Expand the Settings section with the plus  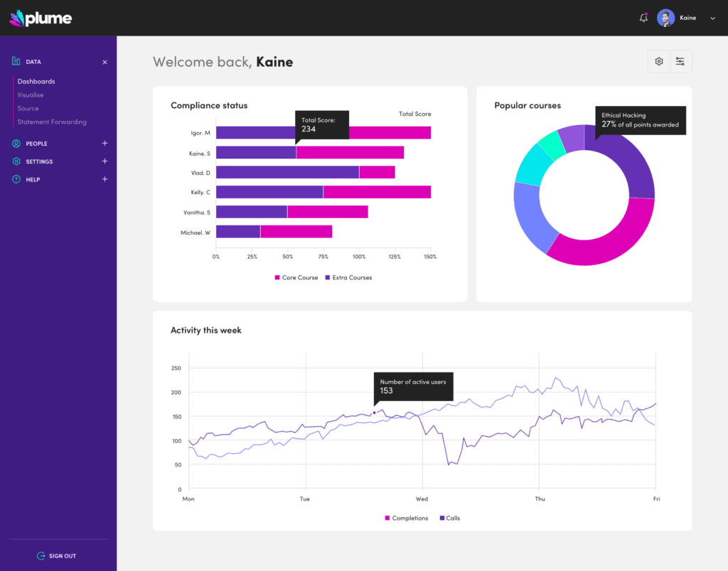[105, 161]
